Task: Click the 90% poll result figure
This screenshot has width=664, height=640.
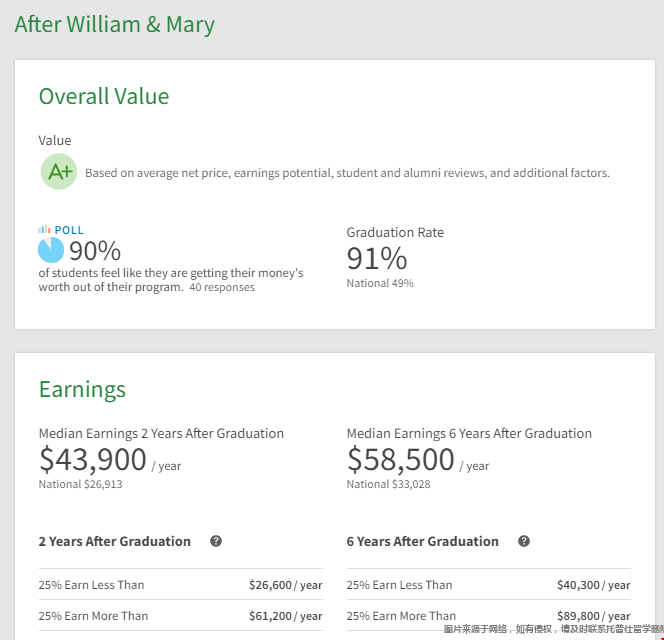Action: click(x=95, y=251)
